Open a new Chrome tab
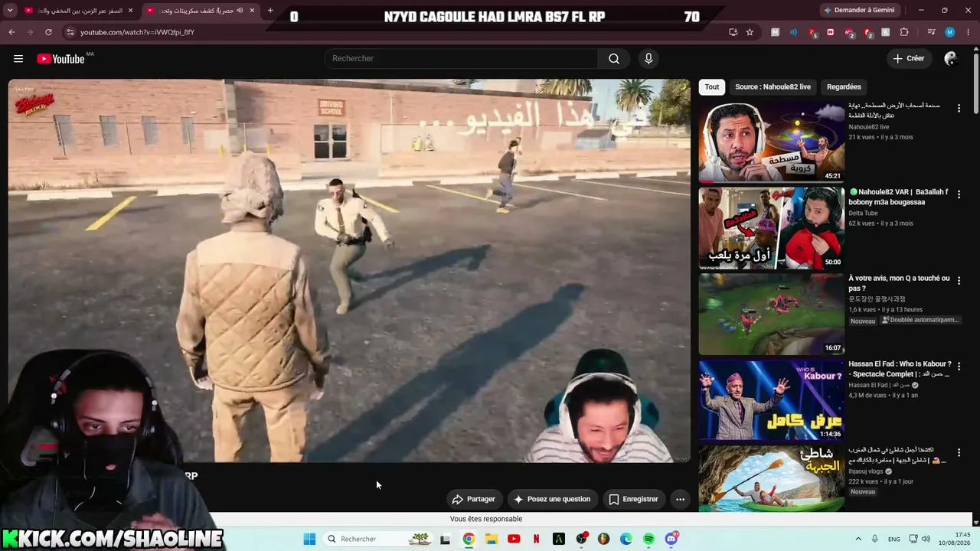980x551 pixels. [270, 11]
